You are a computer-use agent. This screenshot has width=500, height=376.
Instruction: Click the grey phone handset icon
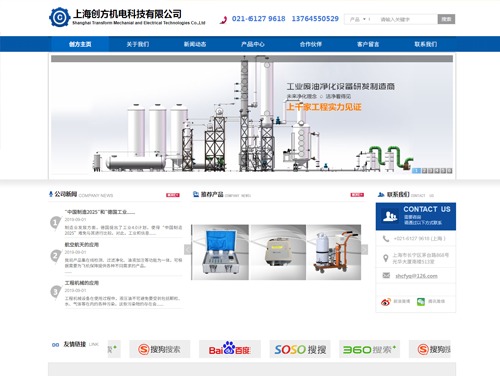click(x=386, y=239)
